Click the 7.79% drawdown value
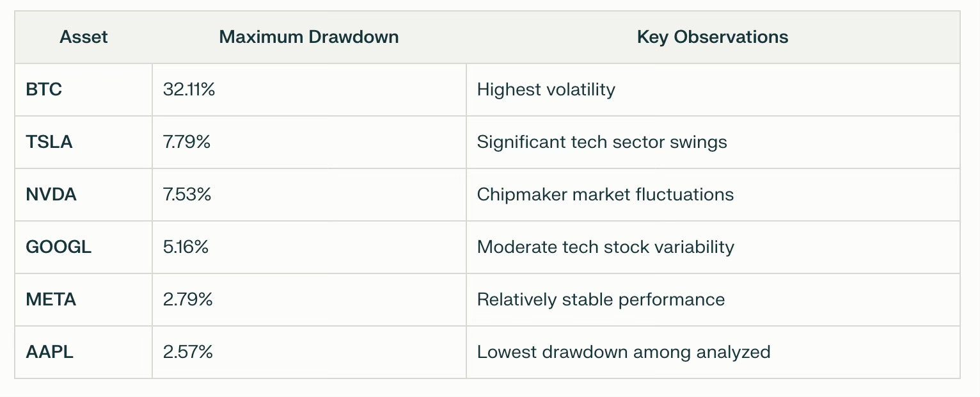Viewport: 980px width, 397px height. click(187, 142)
